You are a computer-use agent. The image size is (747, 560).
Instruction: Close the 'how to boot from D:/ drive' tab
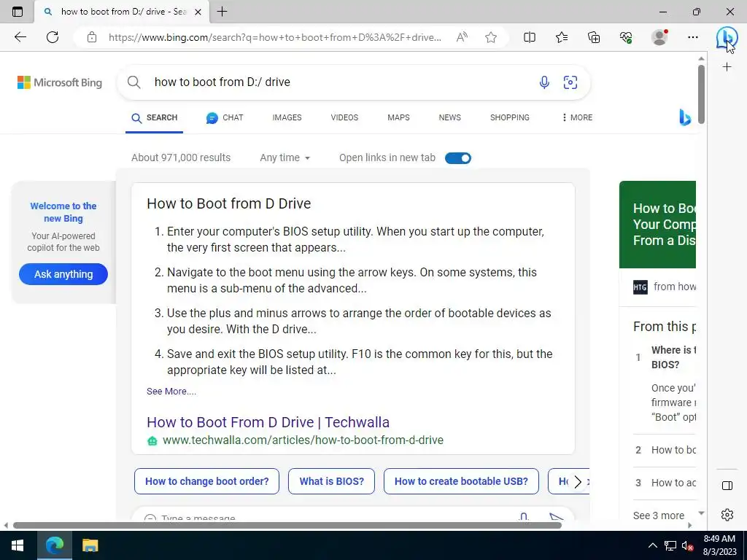point(198,12)
